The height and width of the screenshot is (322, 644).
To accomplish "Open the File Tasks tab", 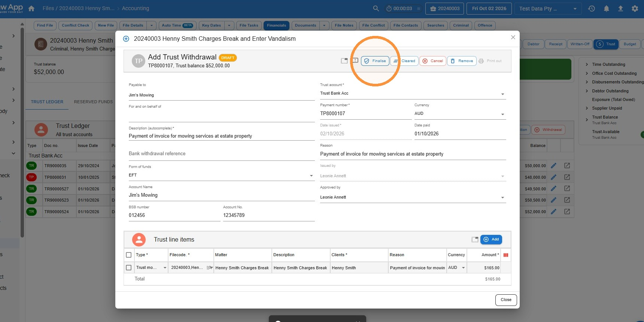I will 249,25.
